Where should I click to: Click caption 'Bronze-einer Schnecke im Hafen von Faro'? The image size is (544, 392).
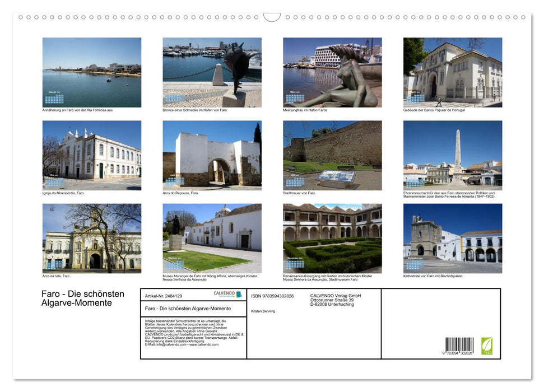coord(194,110)
